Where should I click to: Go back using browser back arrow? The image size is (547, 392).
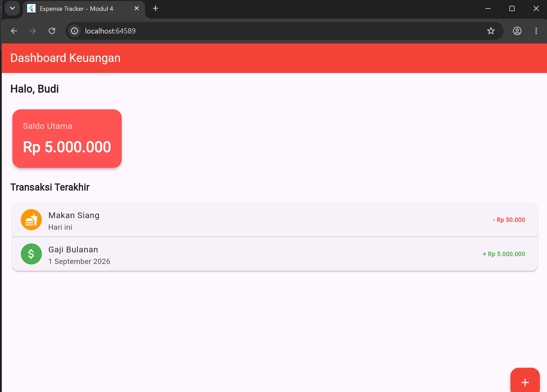pyautogui.click(x=14, y=31)
